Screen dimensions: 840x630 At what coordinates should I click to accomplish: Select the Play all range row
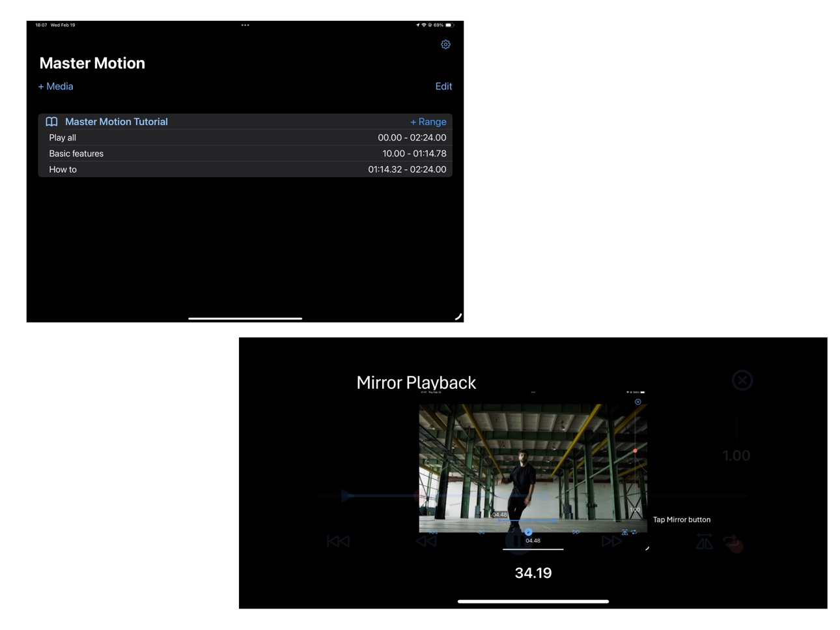[x=245, y=137]
